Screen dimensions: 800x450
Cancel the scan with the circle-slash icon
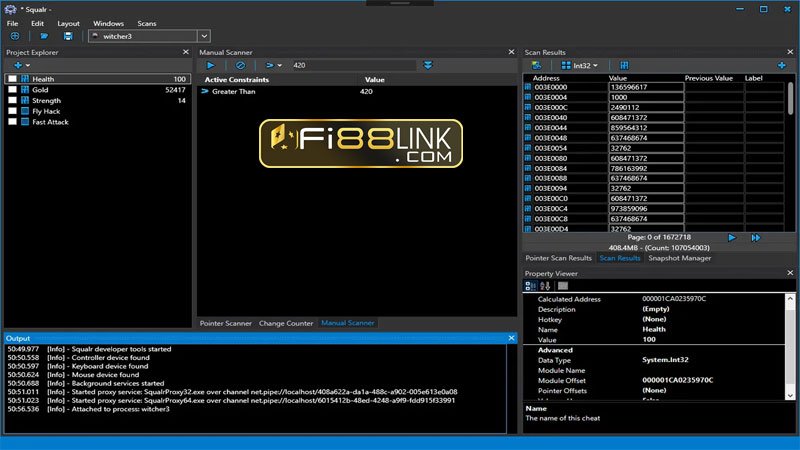[240, 65]
